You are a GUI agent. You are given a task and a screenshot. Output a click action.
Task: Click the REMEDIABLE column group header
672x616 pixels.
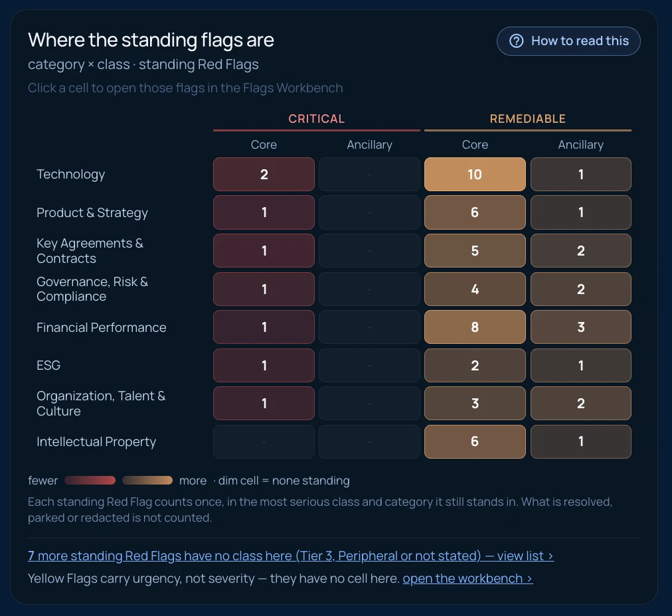click(527, 119)
